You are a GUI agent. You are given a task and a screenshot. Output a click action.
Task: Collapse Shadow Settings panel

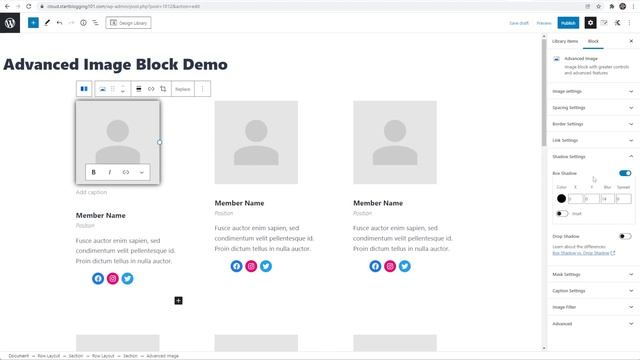click(x=593, y=157)
